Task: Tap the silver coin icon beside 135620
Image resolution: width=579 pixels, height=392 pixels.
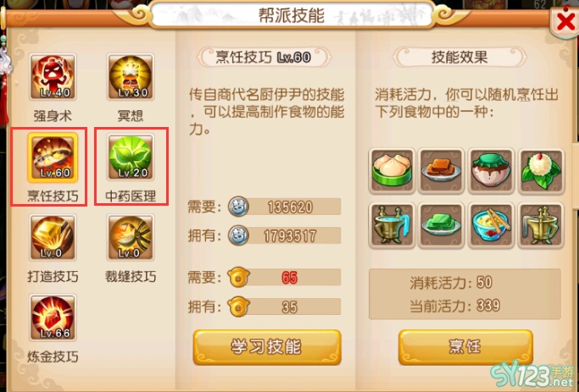Action: tap(238, 207)
